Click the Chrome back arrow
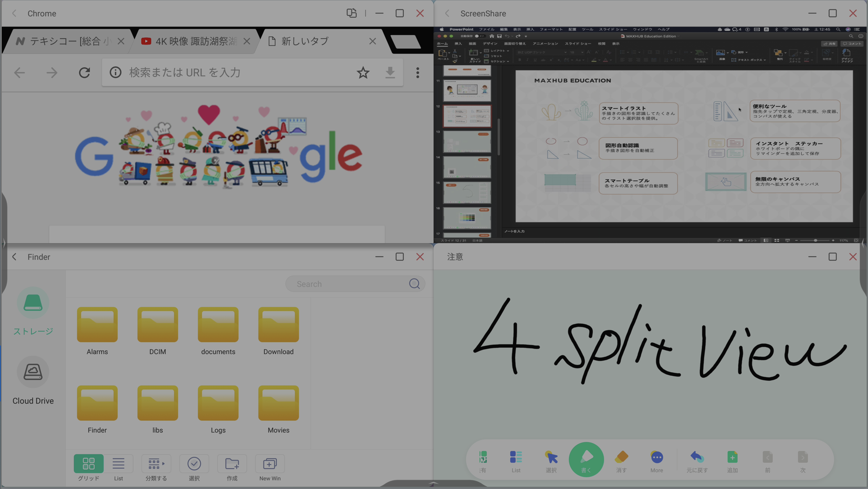This screenshot has height=489, width=868. (19, 73)
